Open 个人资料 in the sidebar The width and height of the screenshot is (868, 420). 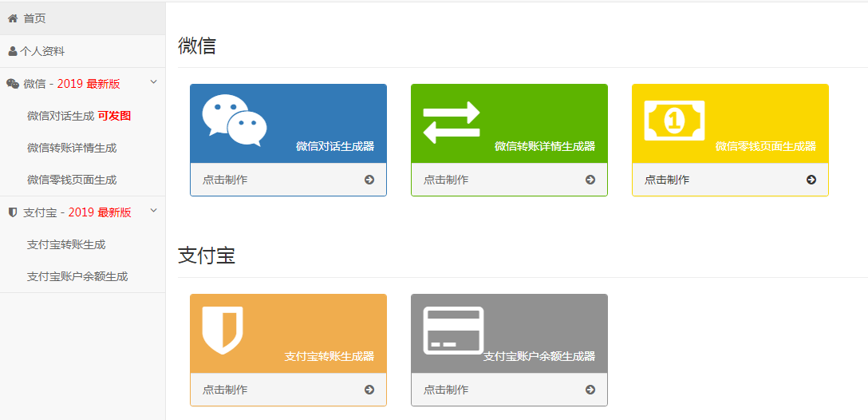point(82,52)
